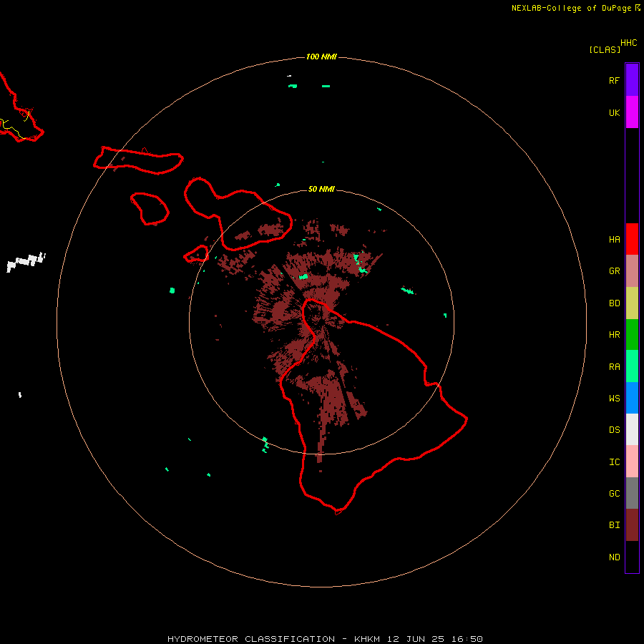Click the ND legend label

coord(614,557)
